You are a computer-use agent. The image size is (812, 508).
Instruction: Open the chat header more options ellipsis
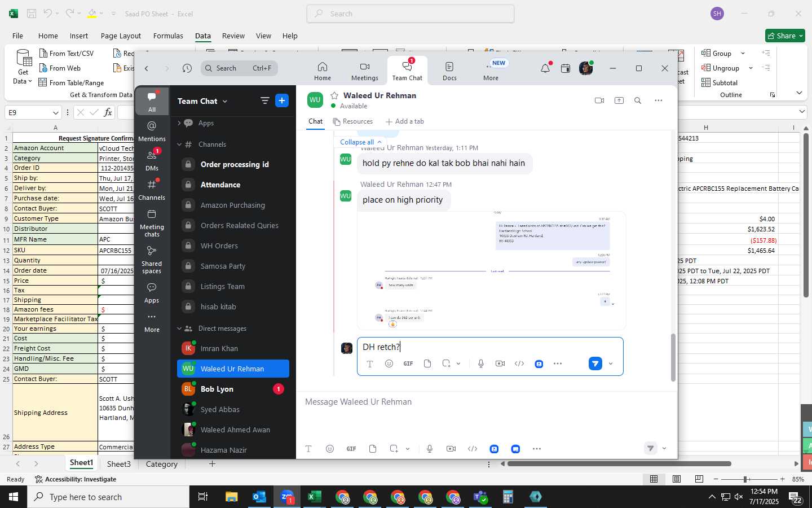point(658,100)
